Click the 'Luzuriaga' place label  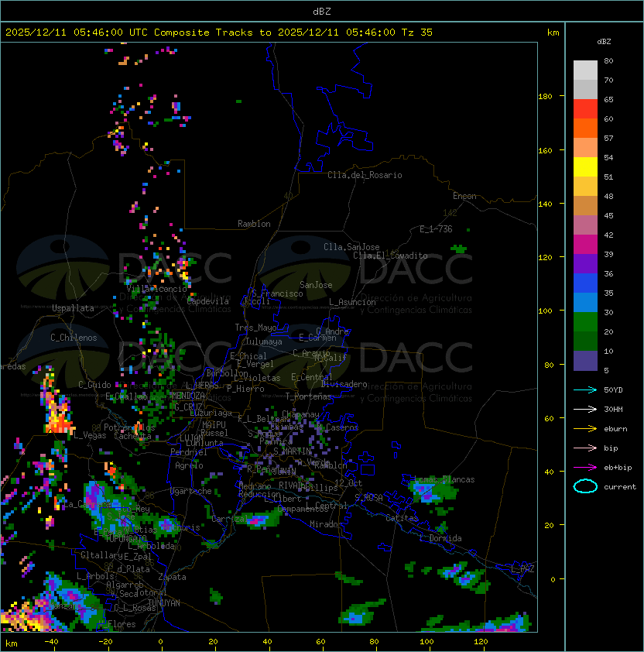coord(211,413)
